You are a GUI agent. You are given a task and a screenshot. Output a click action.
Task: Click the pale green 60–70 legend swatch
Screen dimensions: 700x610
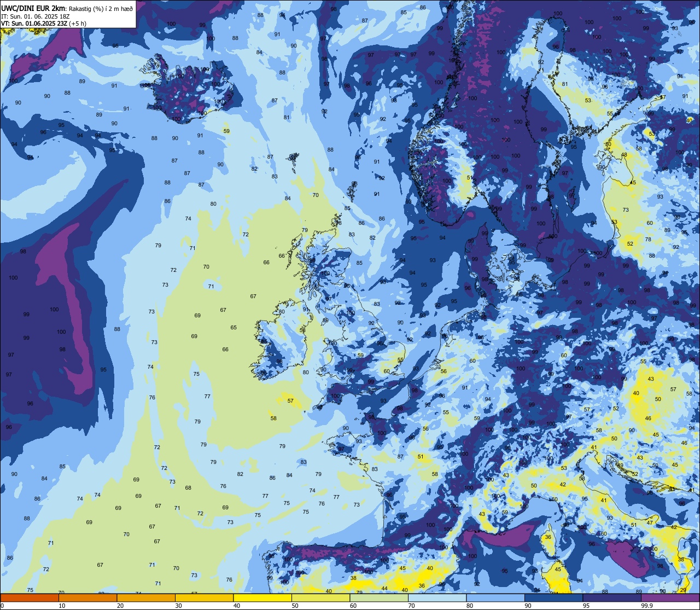(379, 597)
